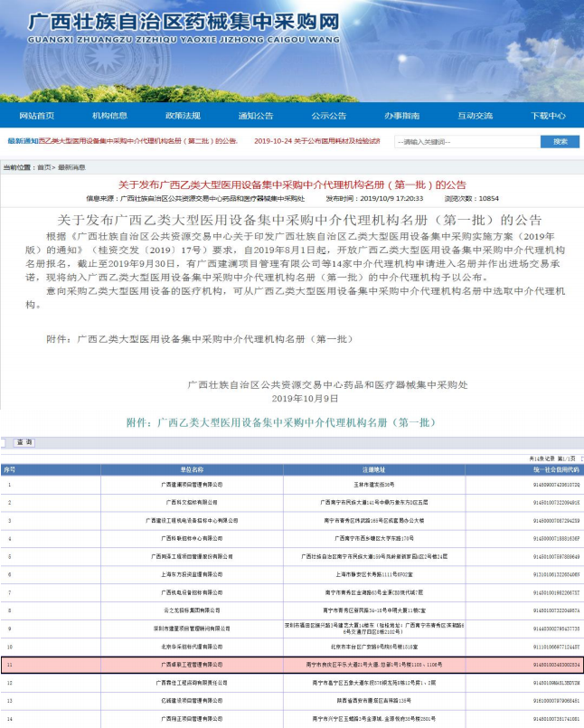Select the company name in row 9
584x728 pixels.
click(x=192, y=629)
